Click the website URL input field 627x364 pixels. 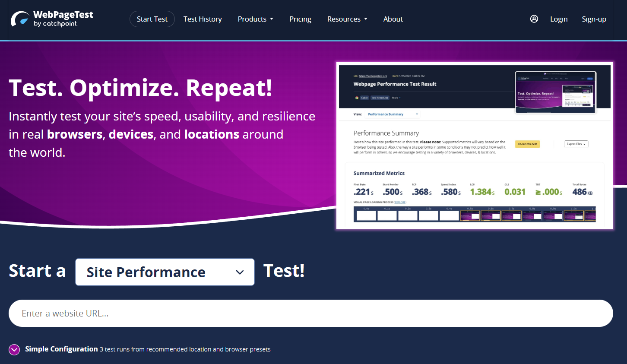[311, 313]
